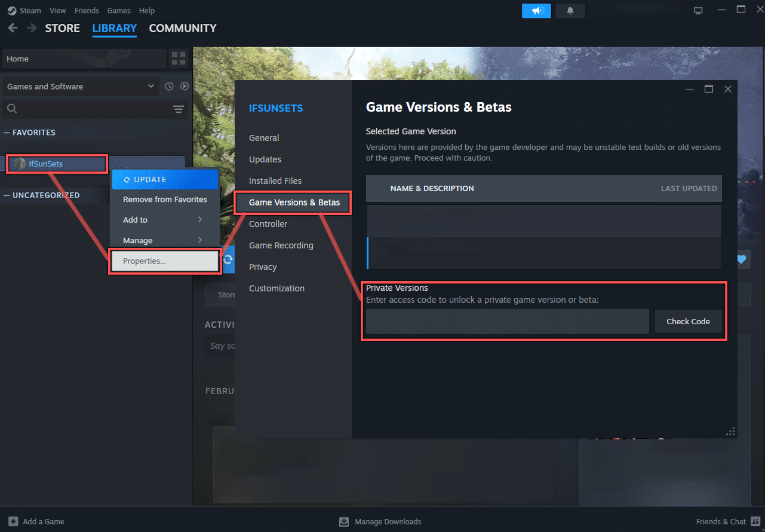Maximize the Properties window
The image size is (765, 532).
tap(709, 89)
